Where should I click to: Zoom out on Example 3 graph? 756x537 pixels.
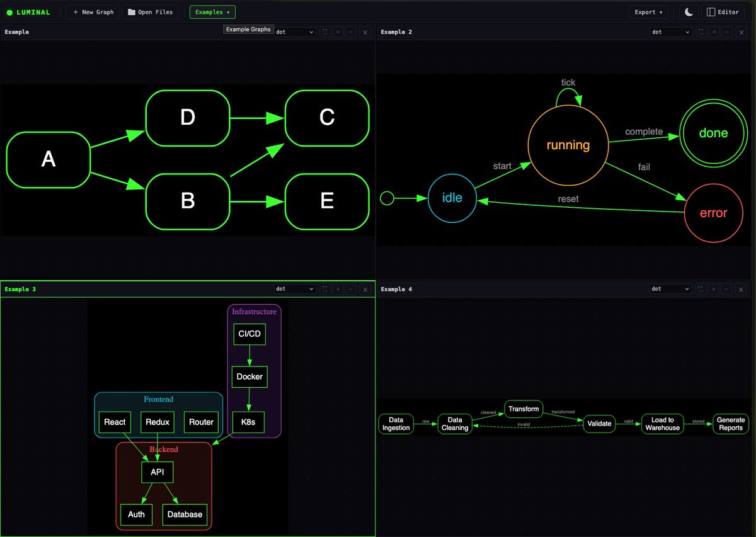pos(350,289)
